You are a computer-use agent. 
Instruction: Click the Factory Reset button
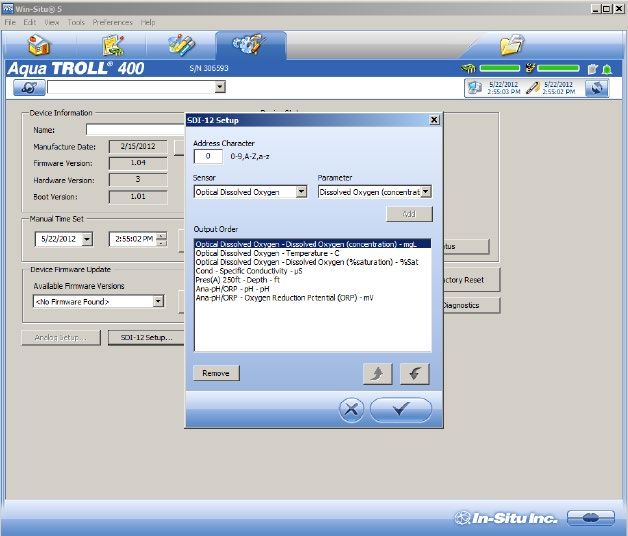pos(471,280)
